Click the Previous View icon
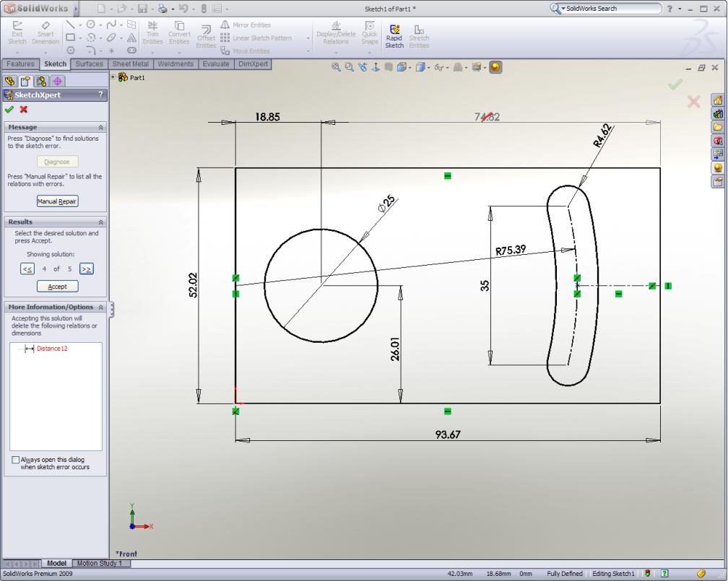This screenshot has width=728, height=581. pyautogui.click(x=363, y=67)
